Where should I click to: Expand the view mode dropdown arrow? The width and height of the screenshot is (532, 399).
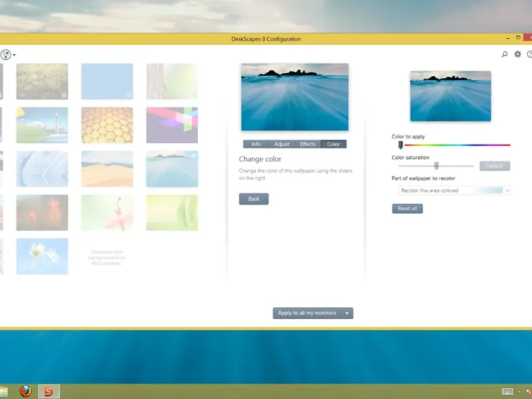[x=14, y=55]
